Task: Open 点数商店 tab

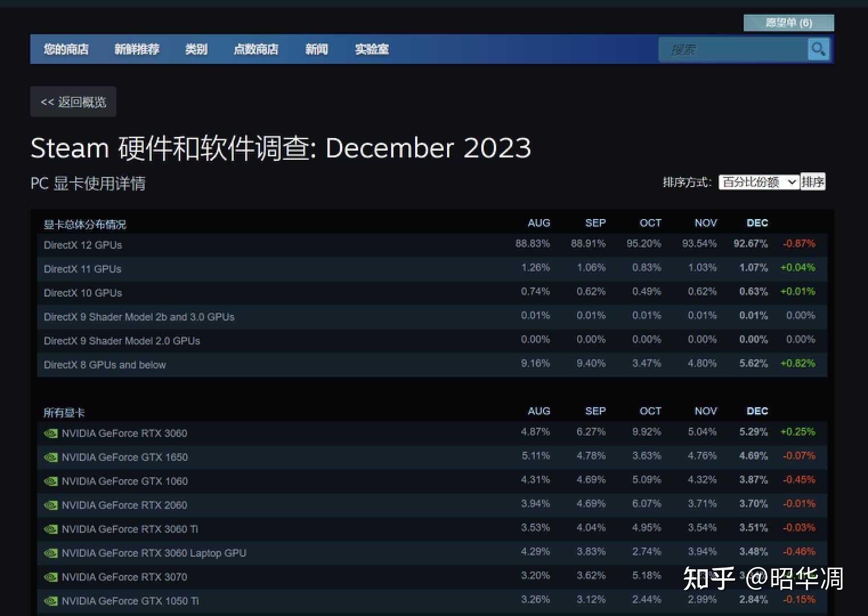Action: [x=256, y=49]
